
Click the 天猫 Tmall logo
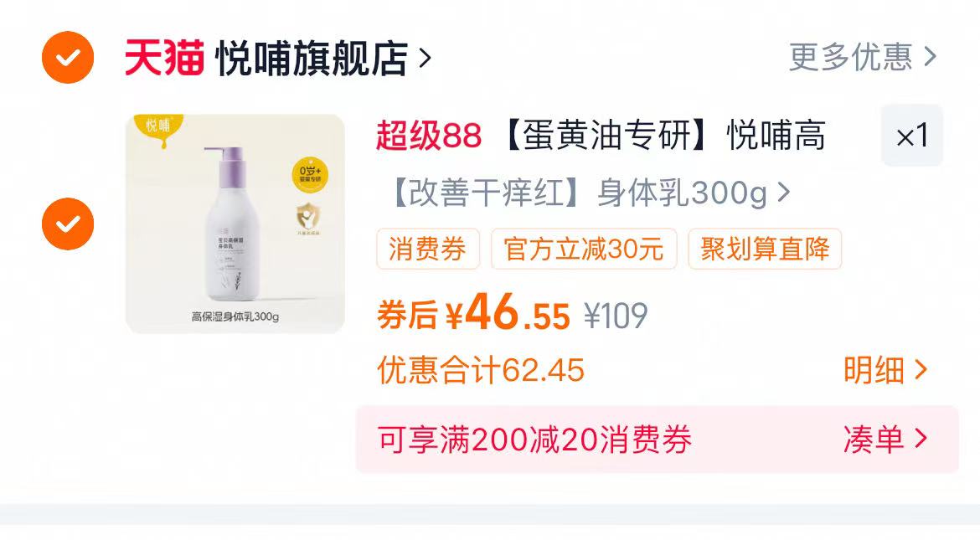point(164,58)
